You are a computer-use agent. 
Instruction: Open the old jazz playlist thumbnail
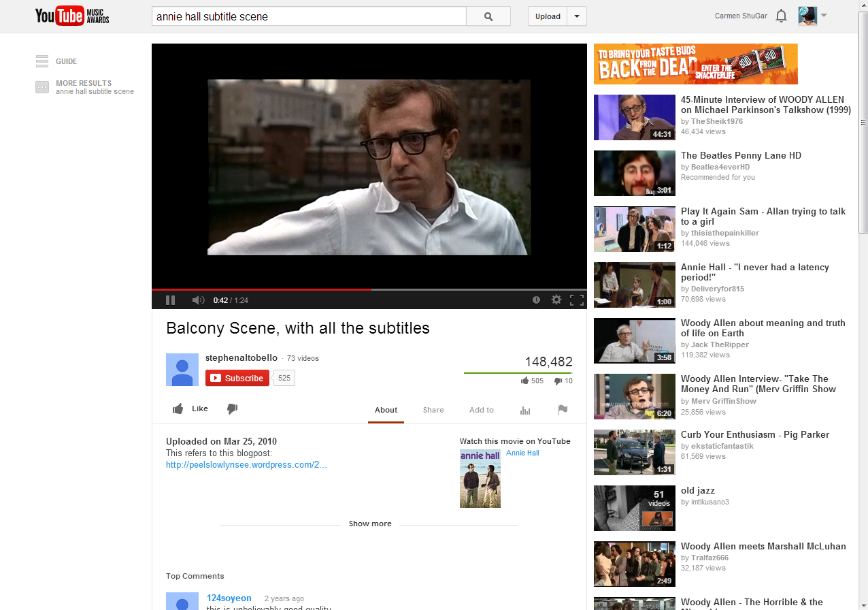tap(635, 508)
